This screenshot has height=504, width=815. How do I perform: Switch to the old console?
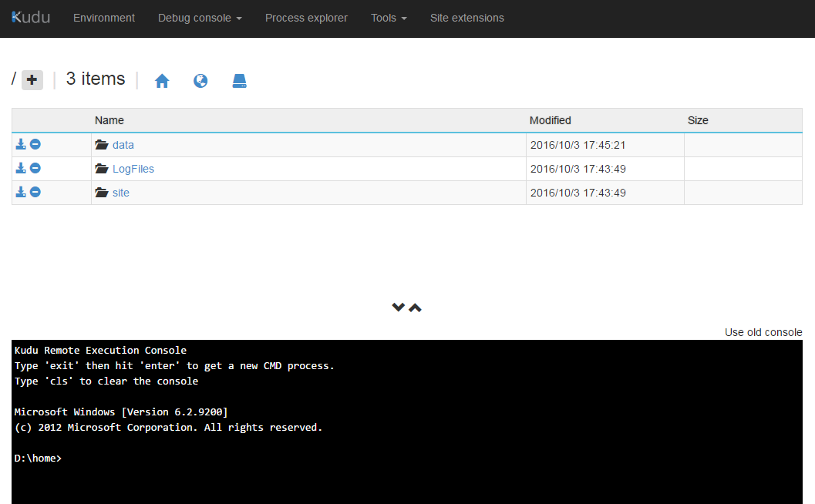(763, 333)
